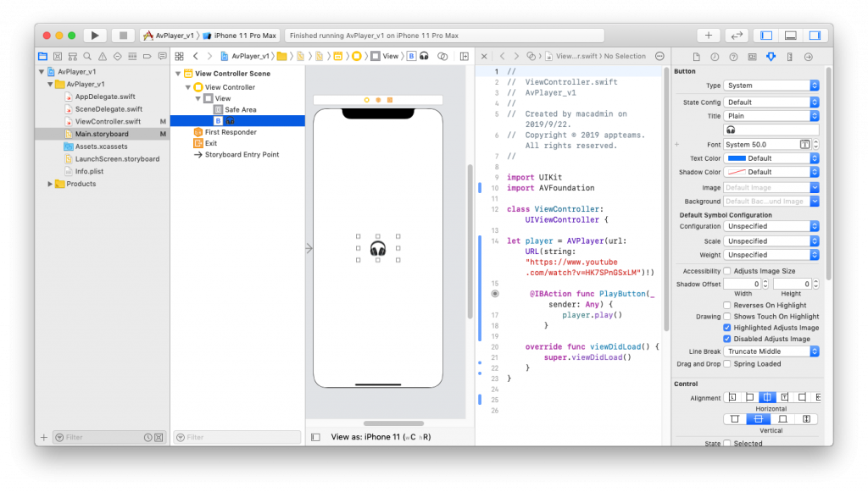Open the symbol Scale dropdown
Image resolution: width=868 pixels, height=492 pixels.
(x=771, y=241)
